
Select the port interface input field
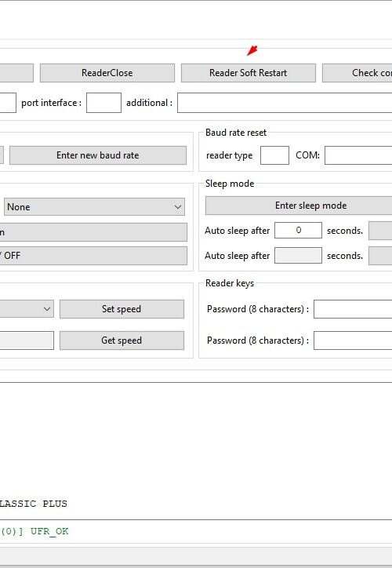click(x=103, y=103)
